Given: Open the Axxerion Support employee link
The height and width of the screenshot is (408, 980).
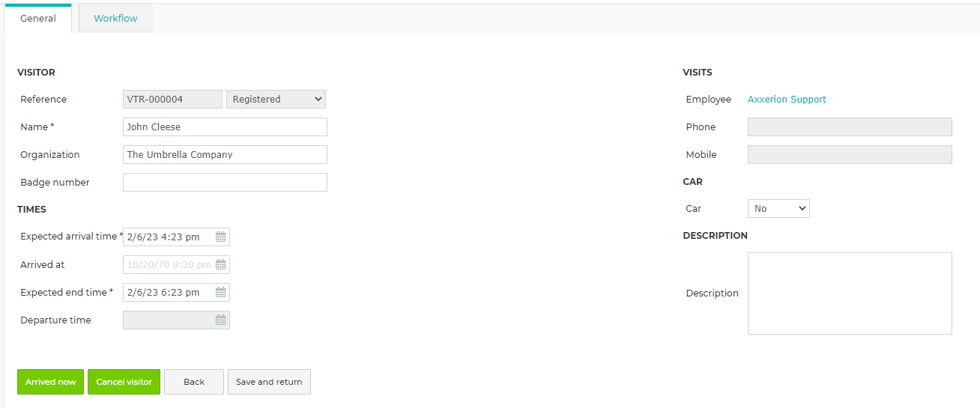Looking at the screenshot, I should click(787, 99).
